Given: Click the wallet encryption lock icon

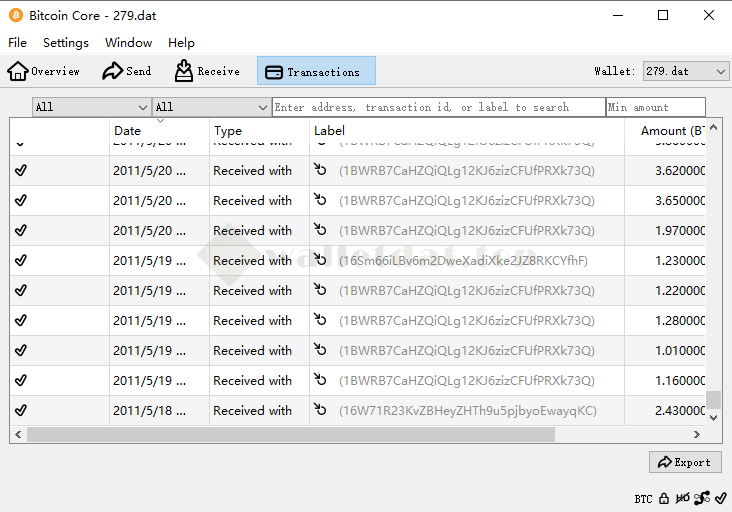Looking at the screenshot, I should (664, 498).
